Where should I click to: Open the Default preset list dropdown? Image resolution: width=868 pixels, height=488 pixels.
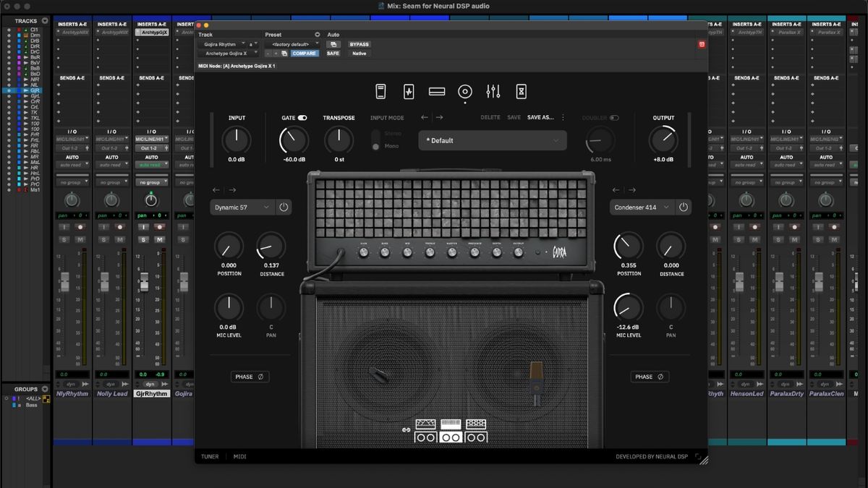click(492, 140)
